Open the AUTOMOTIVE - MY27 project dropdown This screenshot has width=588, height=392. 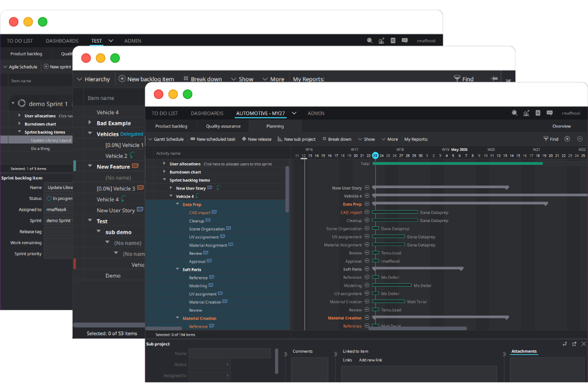(x=294, y=113)
